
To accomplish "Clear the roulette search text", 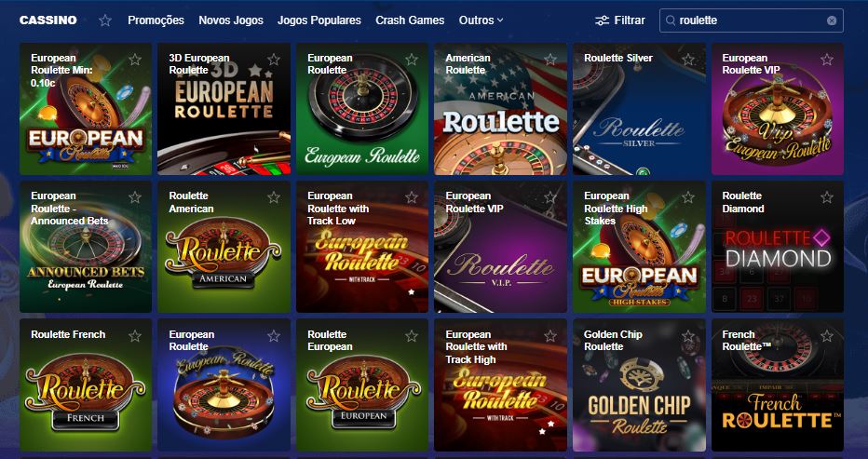I will click(x=832, y=20).
